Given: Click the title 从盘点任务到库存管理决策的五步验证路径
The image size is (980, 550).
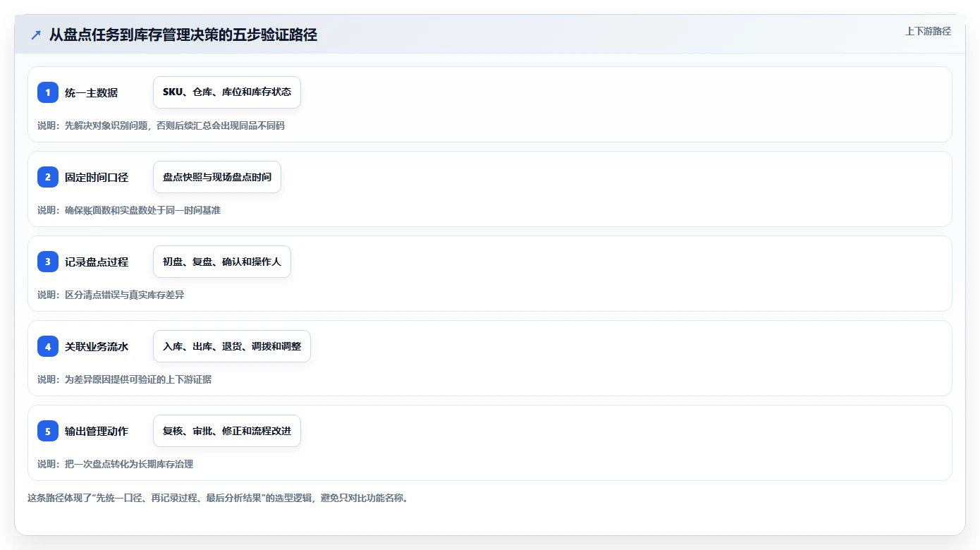Looking at the screenshot, I should (x=183, y=35).
